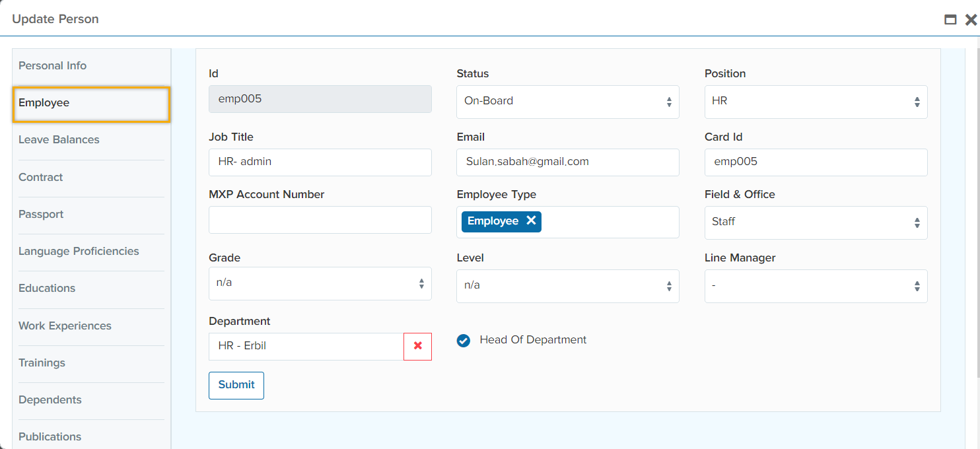Maximize the Update Person dialog

(950, 20)
